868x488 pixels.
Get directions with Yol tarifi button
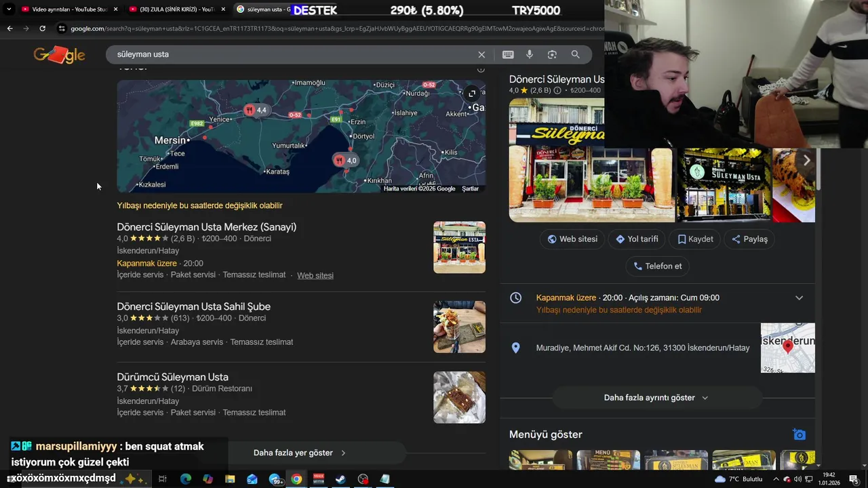click(637, 239)
